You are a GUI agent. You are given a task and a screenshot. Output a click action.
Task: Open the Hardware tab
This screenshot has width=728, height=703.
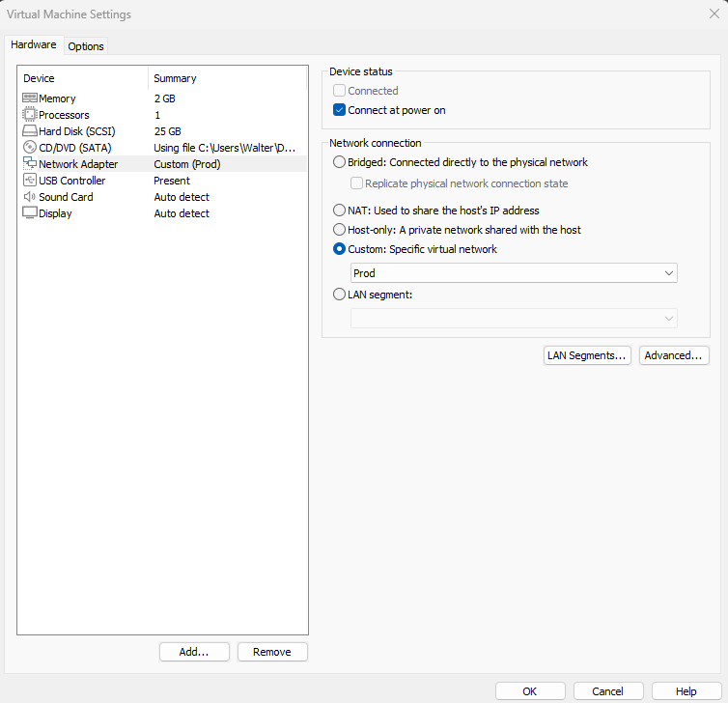pyautogui.click(x=34, y=45)
